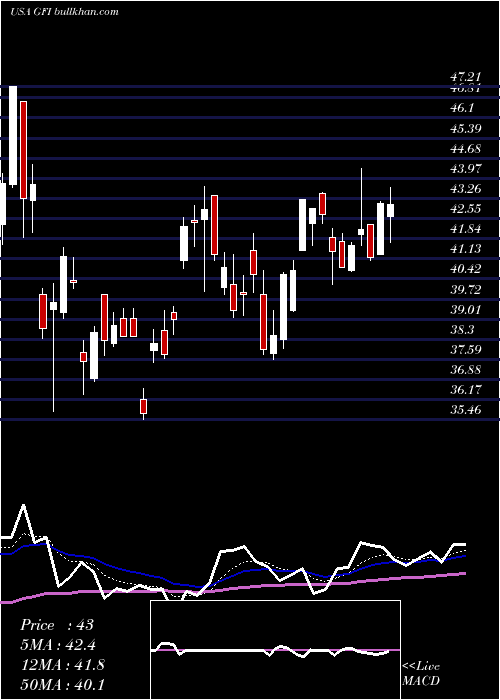Select the 43.97 price level label
Image resolution: width=500 pixels, height=700 pixels.
pyautogui.click(x=465, y=169)
